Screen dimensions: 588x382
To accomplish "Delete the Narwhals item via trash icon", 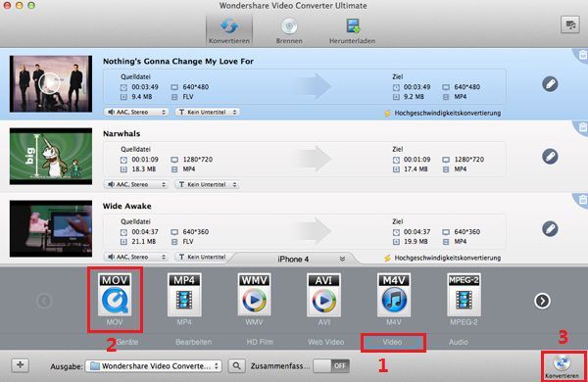I will (582, 127).
